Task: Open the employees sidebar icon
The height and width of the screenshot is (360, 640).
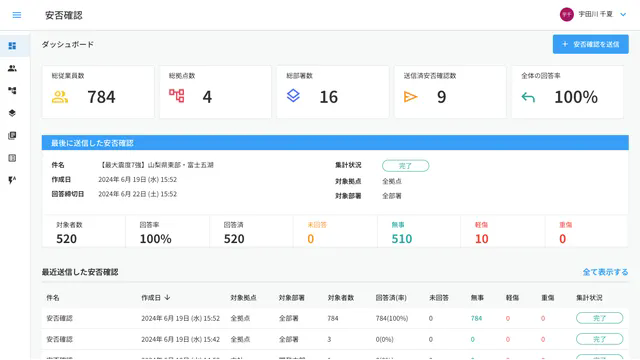Action: 12,68
